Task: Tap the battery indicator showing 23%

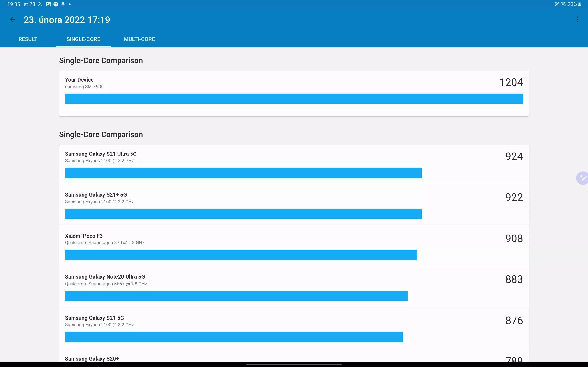Action: tap(574, 4)
